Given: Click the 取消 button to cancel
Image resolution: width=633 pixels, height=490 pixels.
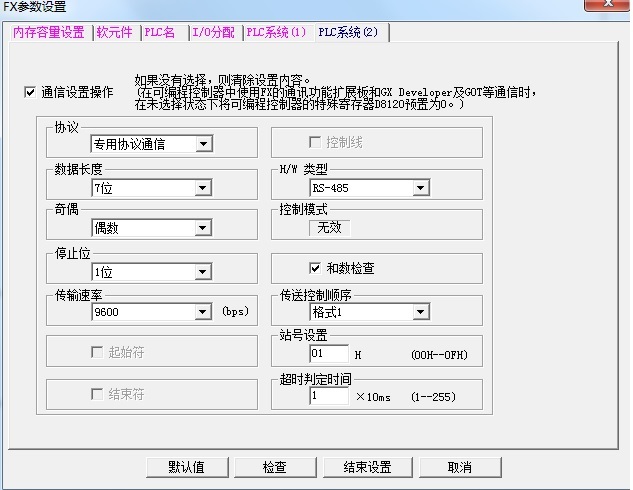Looking at the screenshot, I should click(459, 467).
